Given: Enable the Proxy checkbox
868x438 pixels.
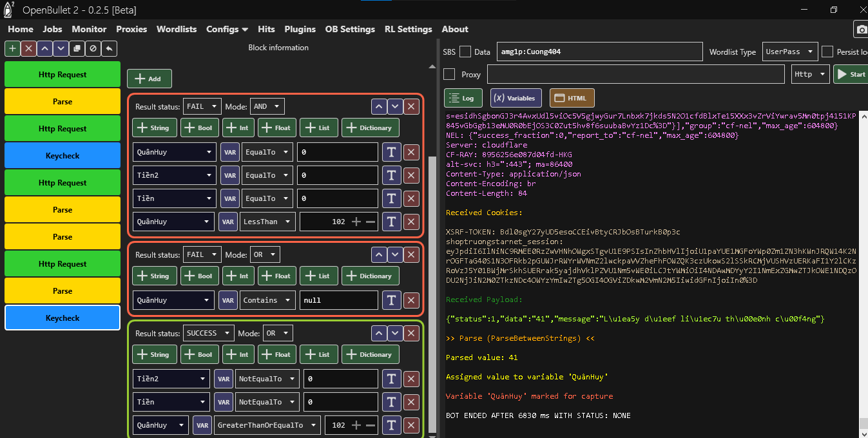Looking at the screenshot, I should [x=449, y=74].
